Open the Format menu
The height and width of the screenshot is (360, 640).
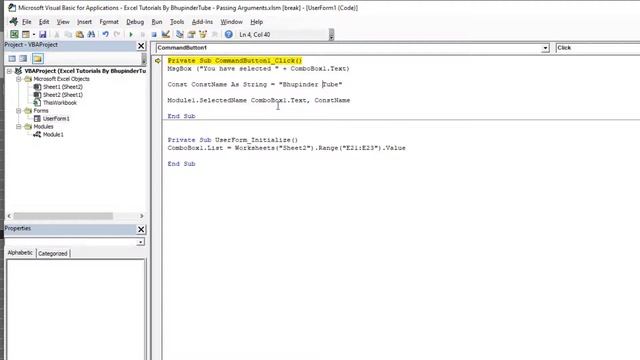[109, 22]
